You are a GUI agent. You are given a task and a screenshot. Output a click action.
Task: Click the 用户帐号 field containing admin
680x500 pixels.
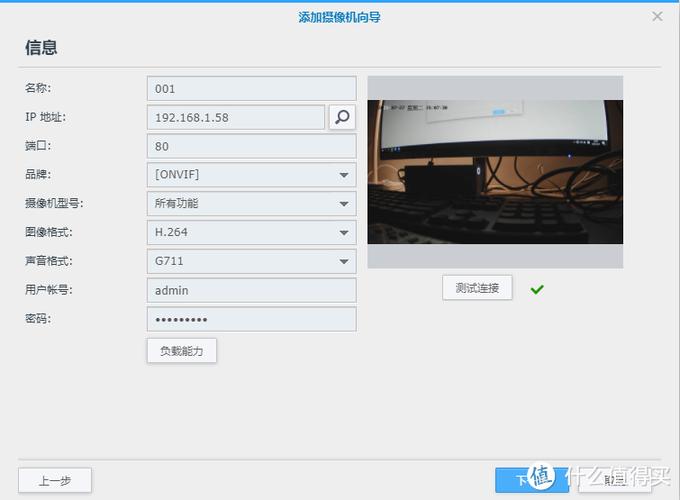252,290
